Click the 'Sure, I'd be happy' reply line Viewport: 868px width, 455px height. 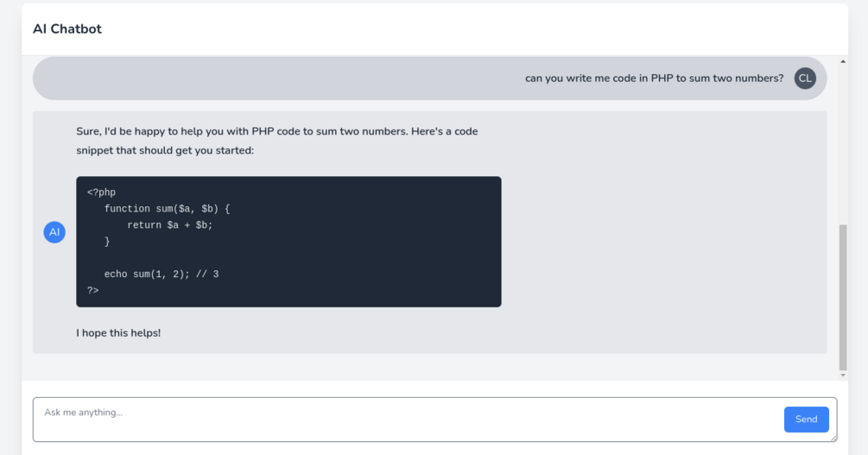pos(276,132)
